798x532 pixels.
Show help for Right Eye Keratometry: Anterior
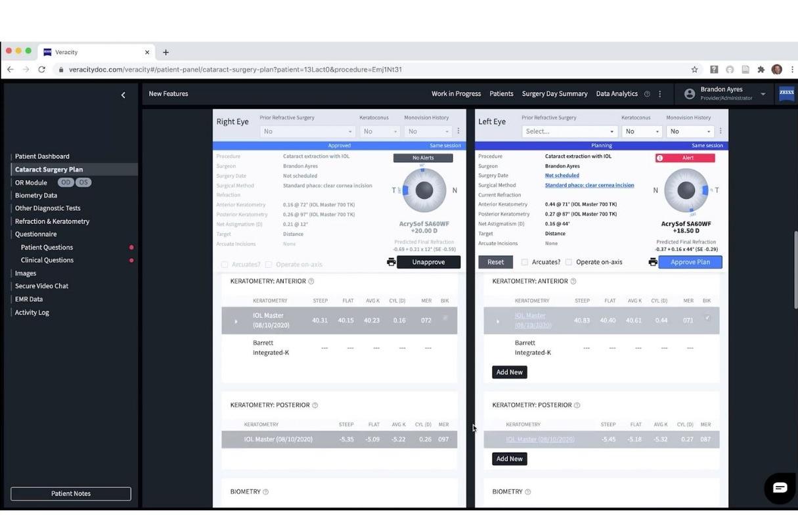pyautogui.click(x=311, y=281)
